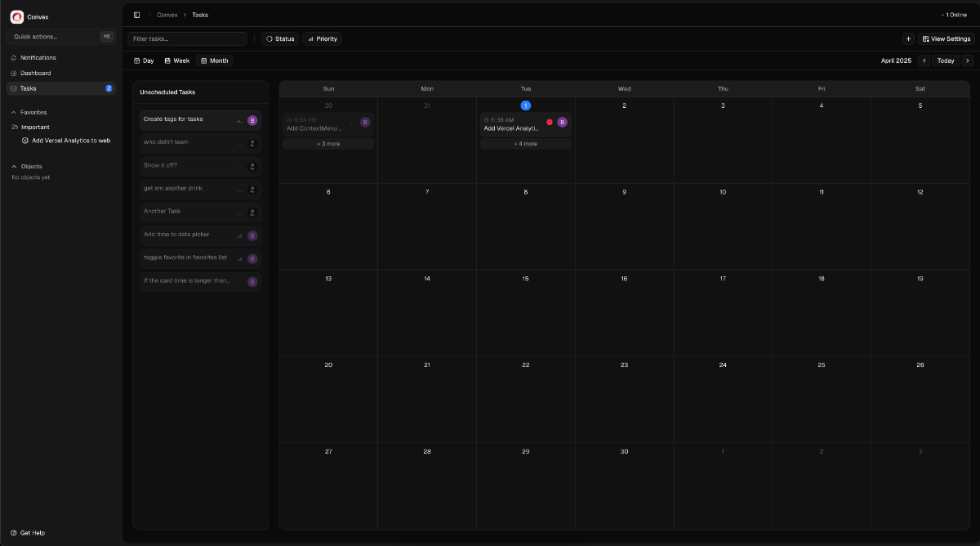Click assignee avatar on 'toggle favorite in favorites list'

click(252, 258)
